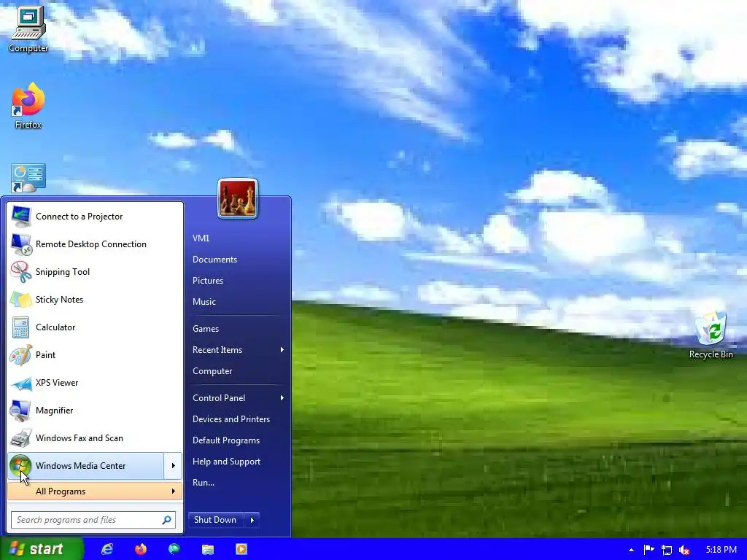Viewport: 747px width, 560px height.
Task: Click the search magnifier icon
Action: (x=167, y=520)
